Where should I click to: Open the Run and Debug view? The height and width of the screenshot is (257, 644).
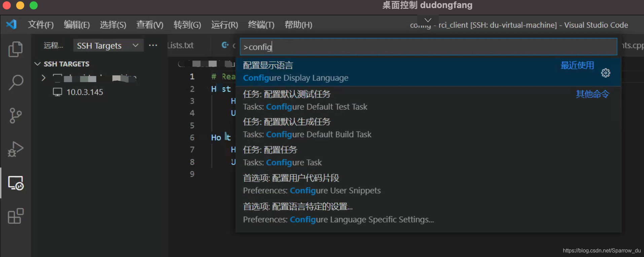(x=15, y=149)
